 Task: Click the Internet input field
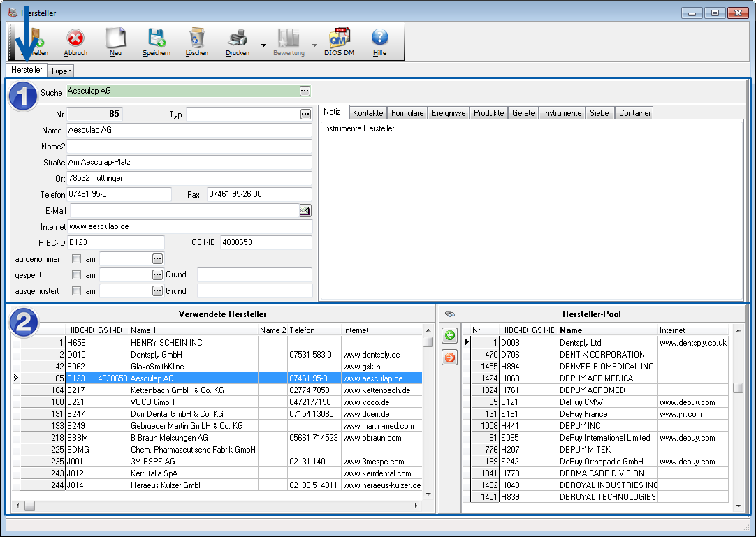[x=189, y=226]
